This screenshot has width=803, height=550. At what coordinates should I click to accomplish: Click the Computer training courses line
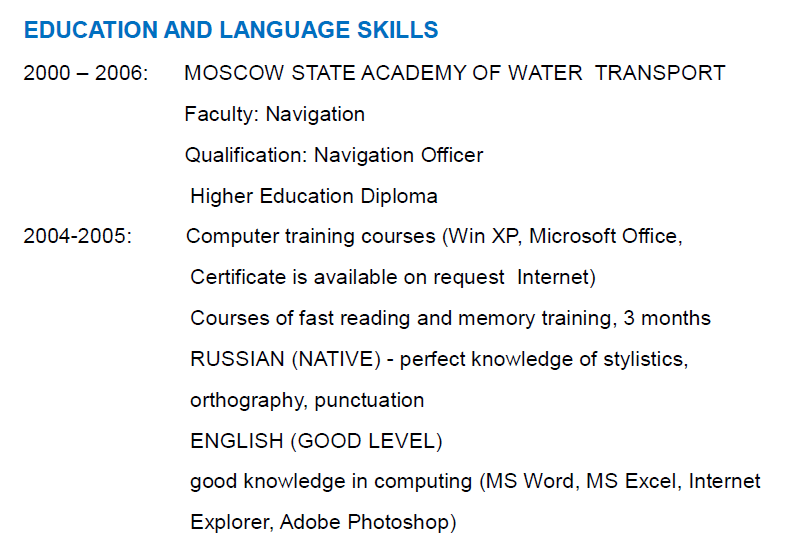tap(310, 237)
